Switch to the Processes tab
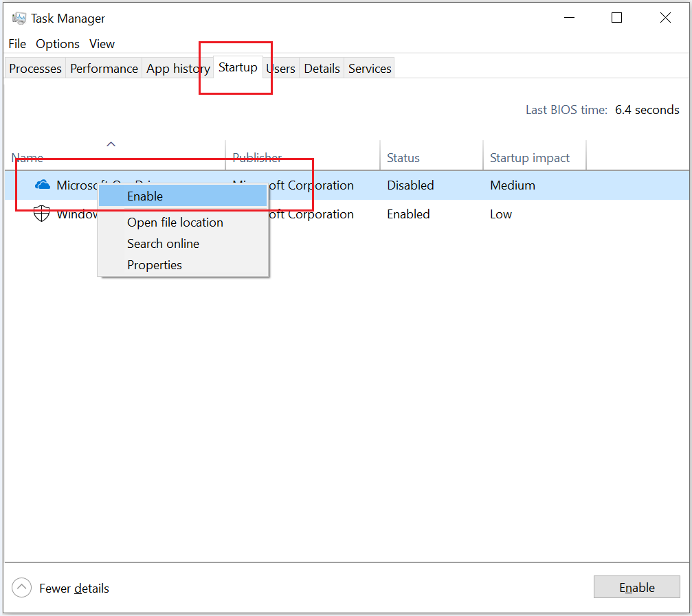 (x=35, y=69)
